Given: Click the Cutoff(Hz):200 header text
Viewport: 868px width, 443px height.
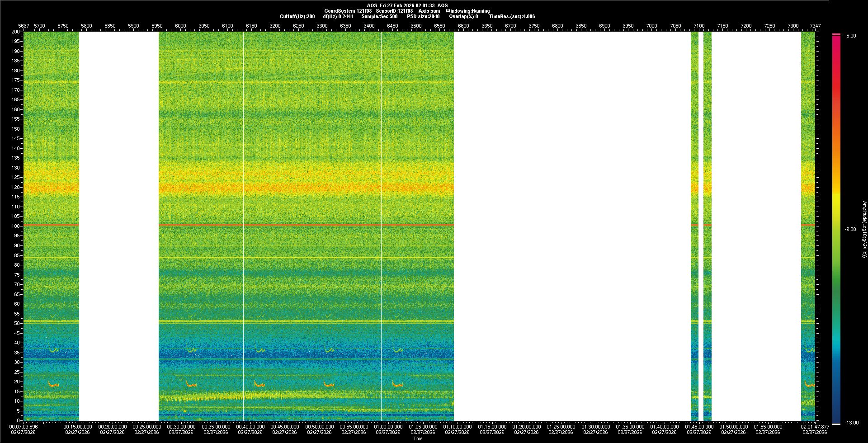Looking at the screenshot, I should pyautogui.click(x=297, y=16).
